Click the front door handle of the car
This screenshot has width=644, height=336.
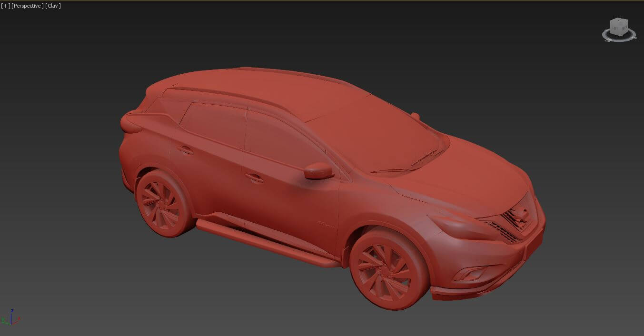255,178
